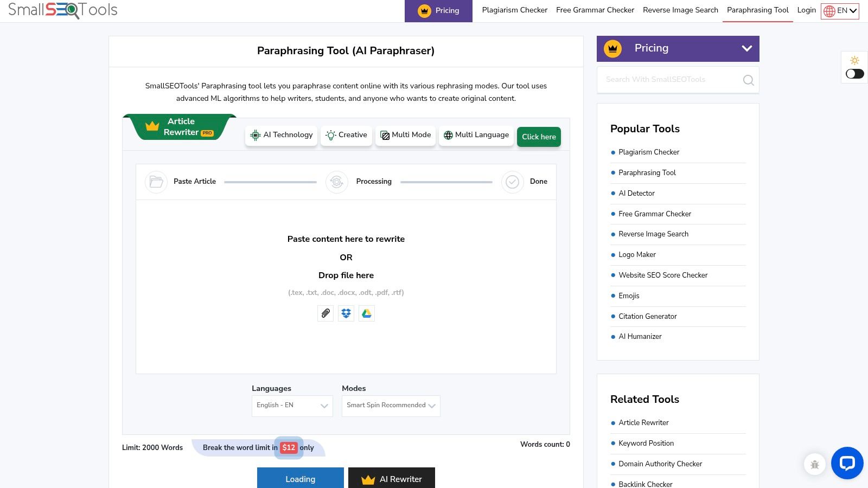Click the progress bar between Paste Article and Processing

[x=270, y=182]
